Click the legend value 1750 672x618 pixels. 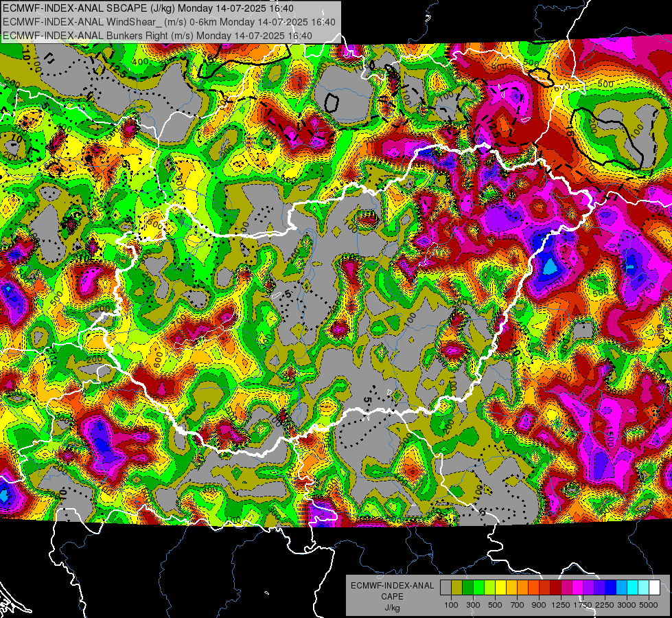click(583, 605)
